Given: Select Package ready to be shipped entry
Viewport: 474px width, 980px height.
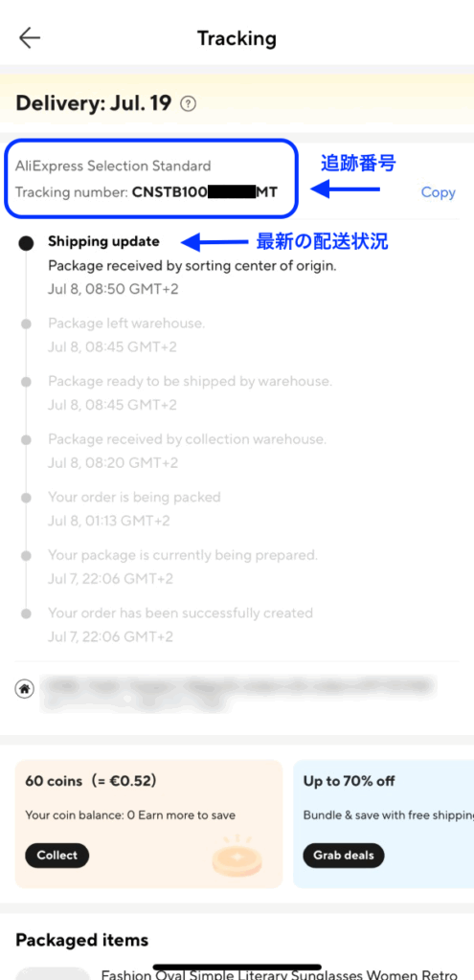Looking at the screenshot, I should click(x=191, y=392).
